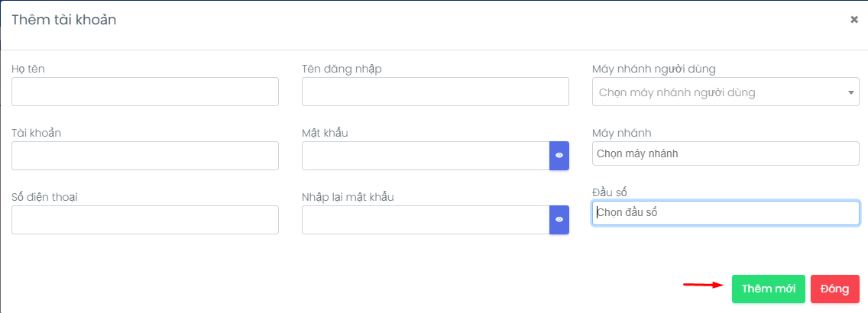Click the Họ tên field label
The height and width of the screenshot is (313, 868).
27,69
